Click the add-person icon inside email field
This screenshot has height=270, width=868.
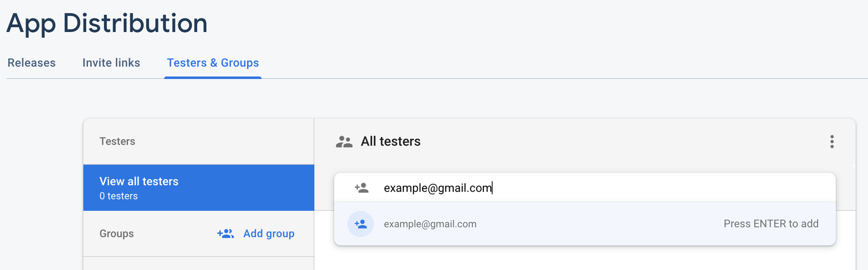361,188
